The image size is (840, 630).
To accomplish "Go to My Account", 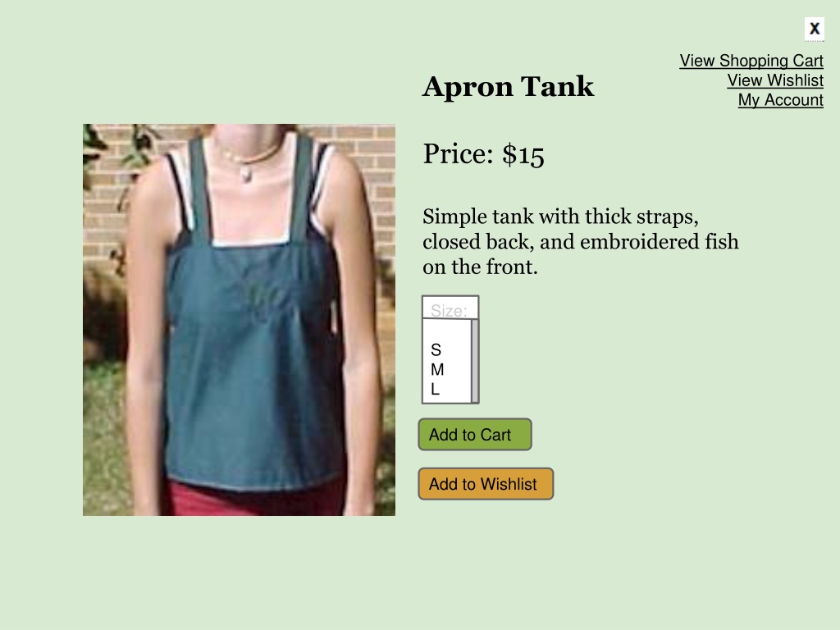I will pos(781,99).
